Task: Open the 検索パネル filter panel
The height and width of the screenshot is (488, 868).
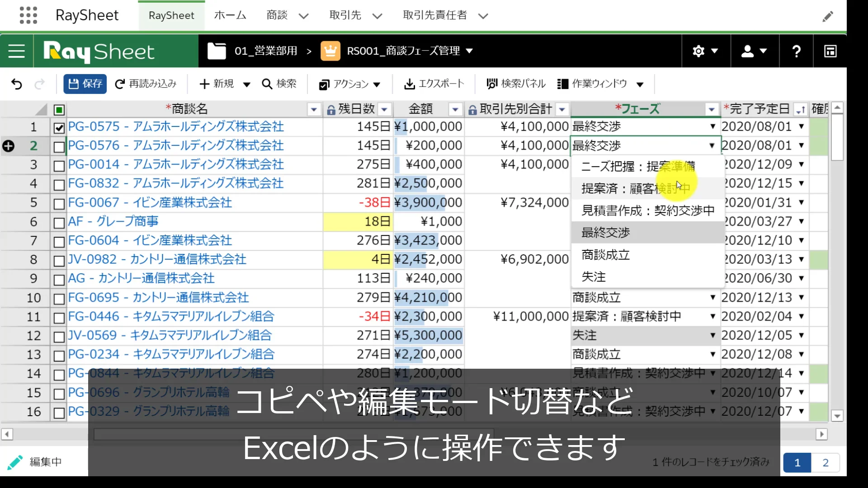Action: coord(516,84)
